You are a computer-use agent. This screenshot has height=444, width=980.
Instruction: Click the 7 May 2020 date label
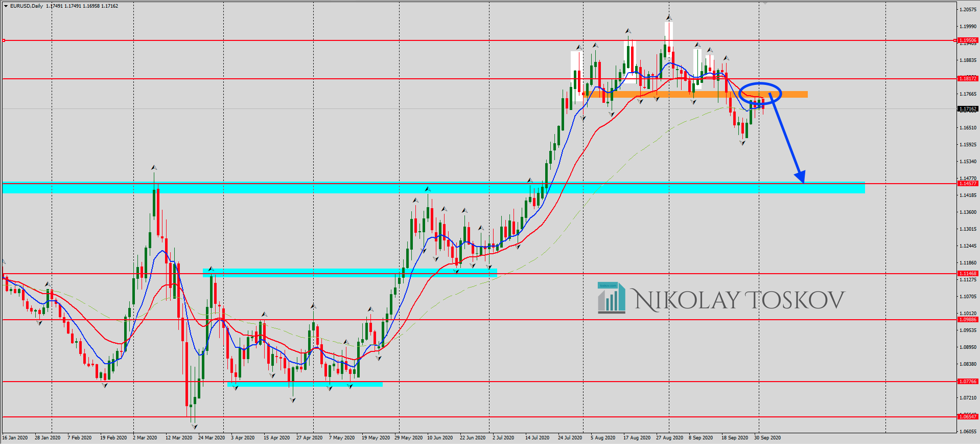342,438
